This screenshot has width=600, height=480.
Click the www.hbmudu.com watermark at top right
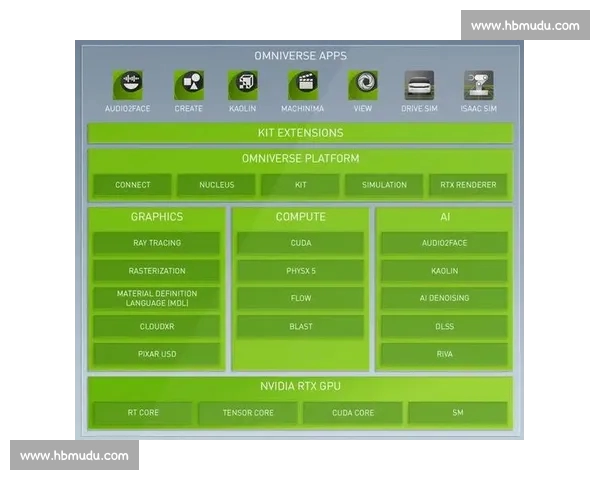click(525, 25)
